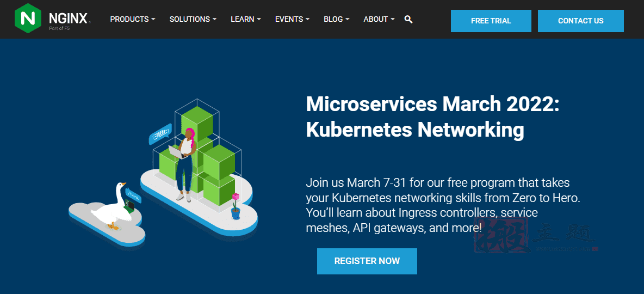Expand the Solutions dropdown arrow
This screenshot has height=294, width=644.
[x=214, y=19]
